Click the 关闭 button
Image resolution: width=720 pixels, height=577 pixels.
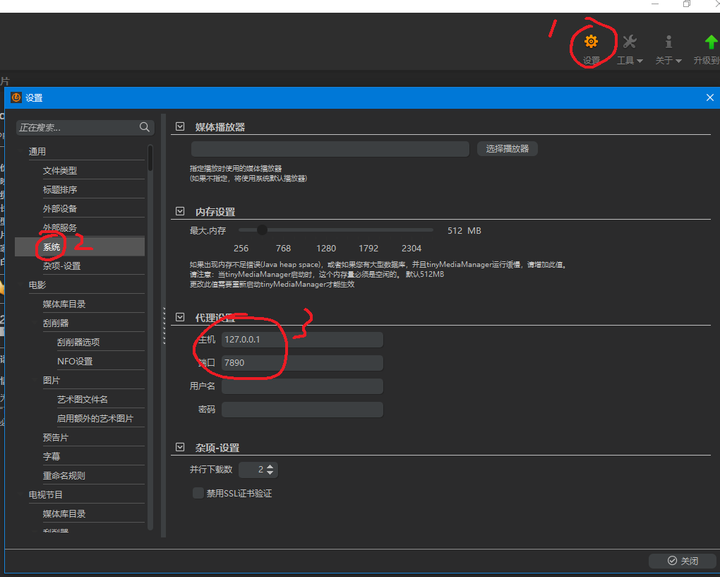coord(682,560)
